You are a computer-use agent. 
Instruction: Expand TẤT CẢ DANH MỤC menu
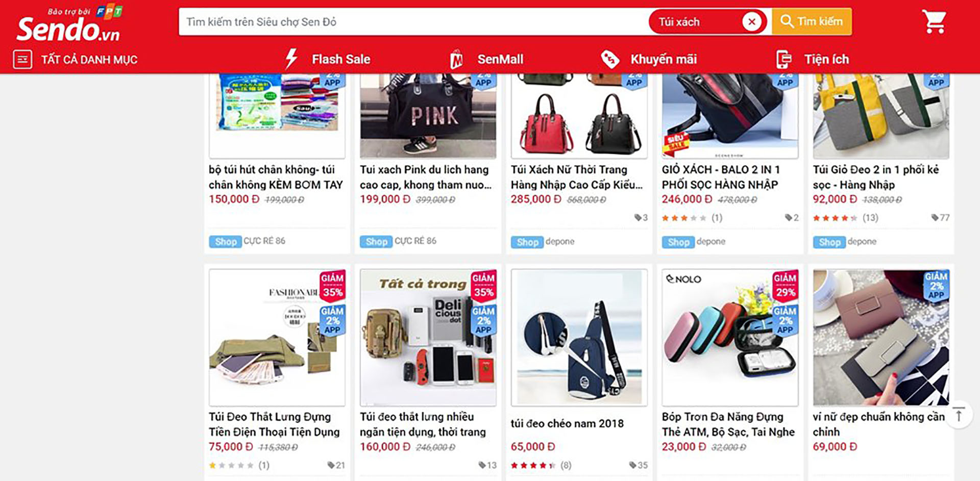[89, 60]
